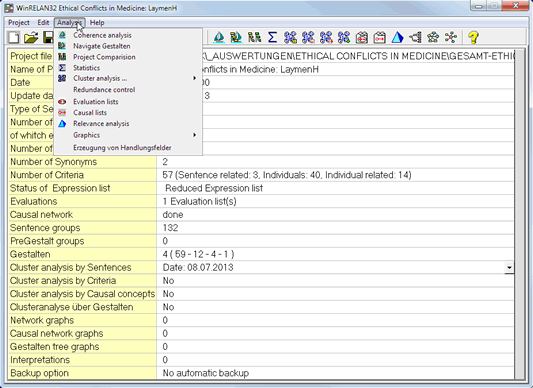Click the 'Evaluations' label

tap(34, 202)
